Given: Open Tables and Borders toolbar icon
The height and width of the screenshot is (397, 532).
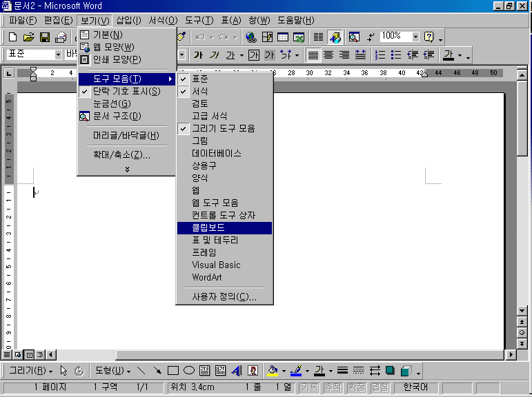Looking at the screenshot, I should coord(267,37).
